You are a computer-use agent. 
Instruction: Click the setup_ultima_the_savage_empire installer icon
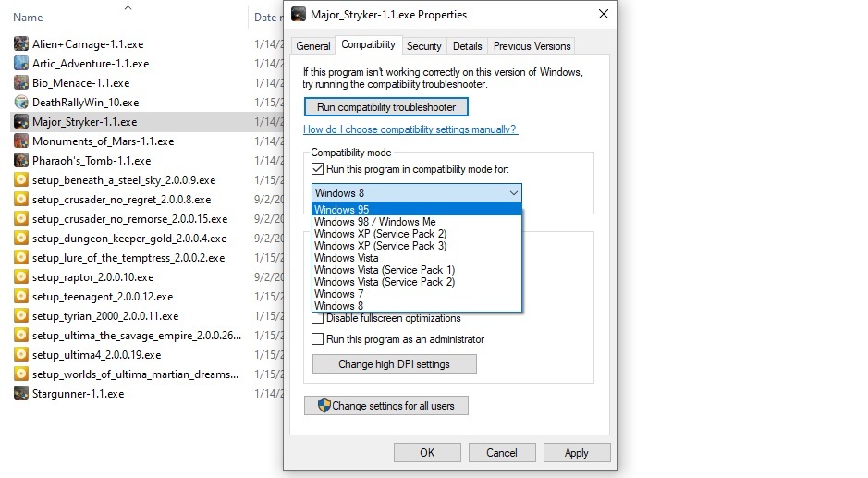point(21,335)
